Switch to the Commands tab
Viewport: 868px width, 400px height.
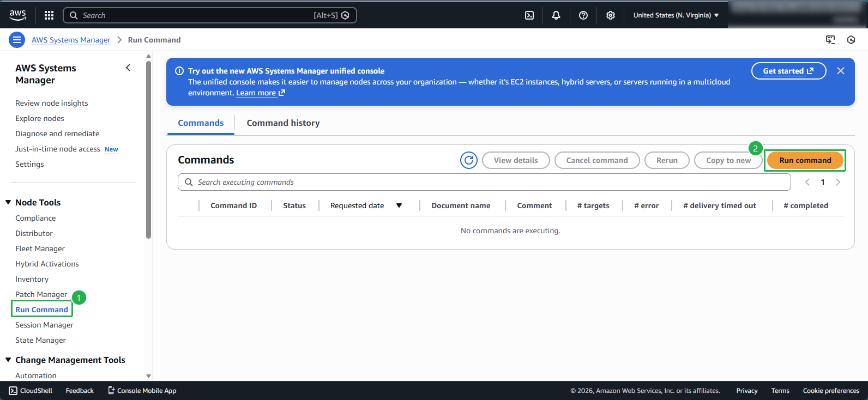(201, 123)
